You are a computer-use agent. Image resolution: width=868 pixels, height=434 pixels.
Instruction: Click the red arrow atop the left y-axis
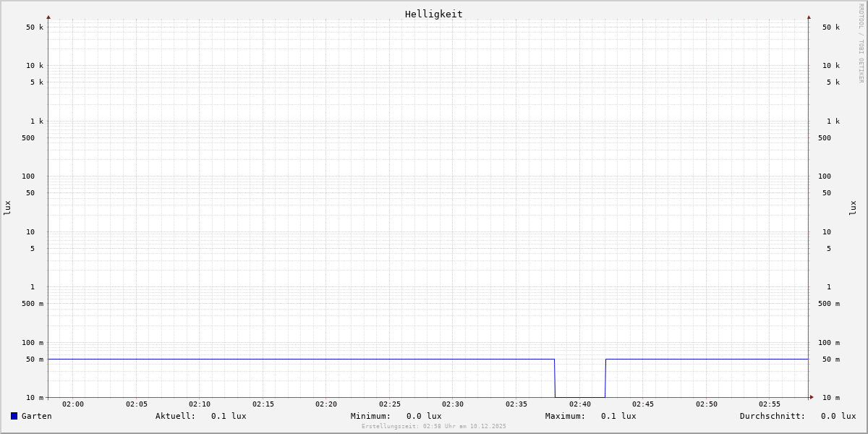coord(48,17)
